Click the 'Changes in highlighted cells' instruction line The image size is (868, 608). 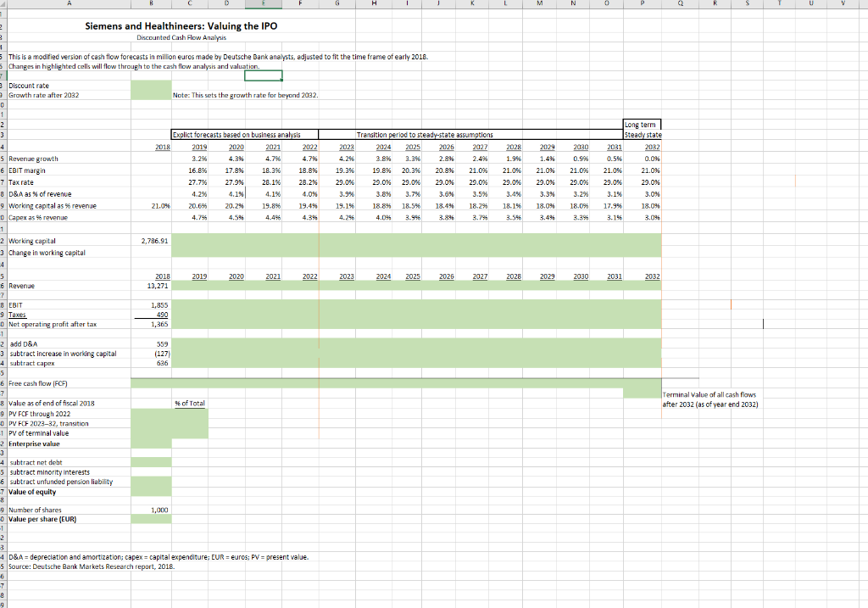(133, 66)
